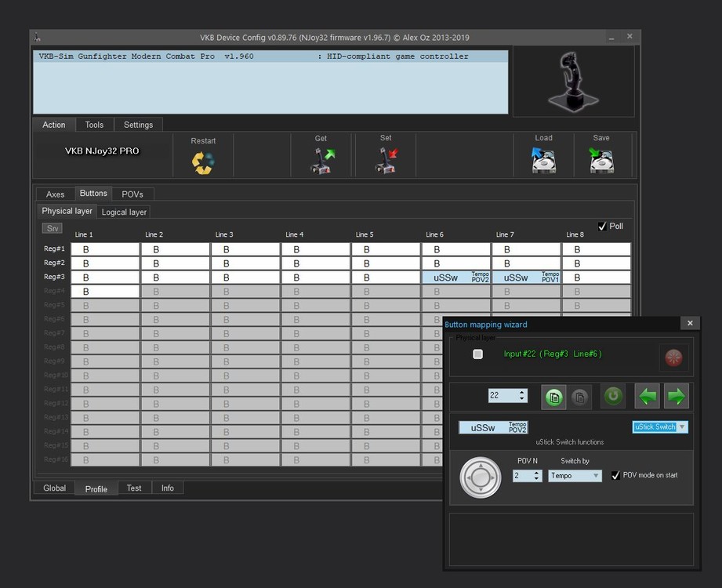Click the POV N number field
Image resolution: width=722 pixels, height=588 pixels.
point(522,476)
